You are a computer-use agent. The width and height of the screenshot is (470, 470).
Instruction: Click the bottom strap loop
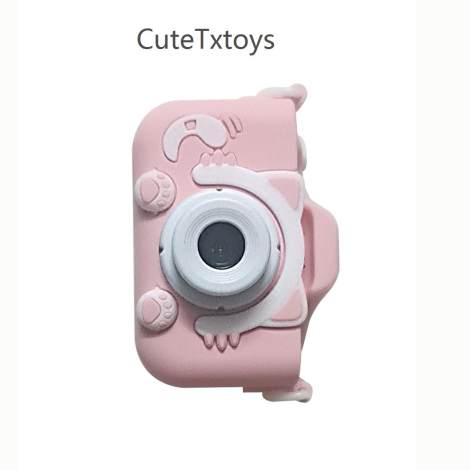point(287,393)
